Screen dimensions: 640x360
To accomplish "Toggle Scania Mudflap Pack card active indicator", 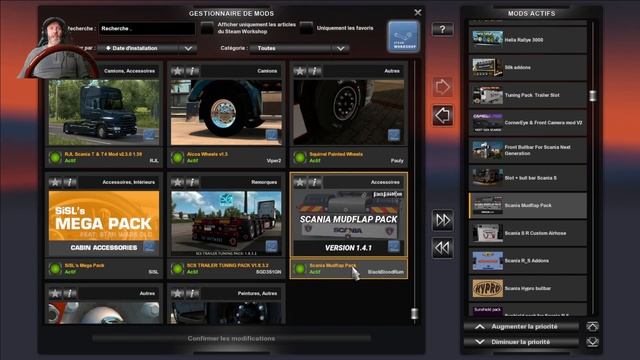I will [x=300, y=269].
